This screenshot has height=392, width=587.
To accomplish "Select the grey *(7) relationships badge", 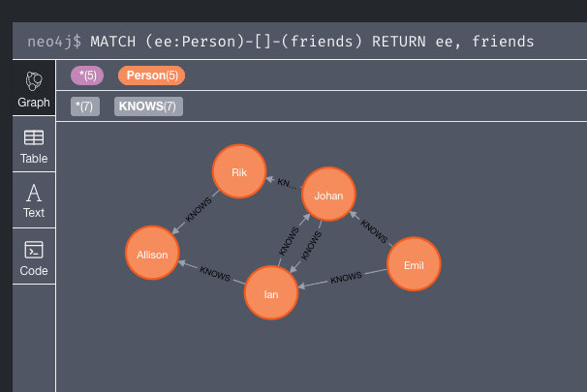I will 85,106.
